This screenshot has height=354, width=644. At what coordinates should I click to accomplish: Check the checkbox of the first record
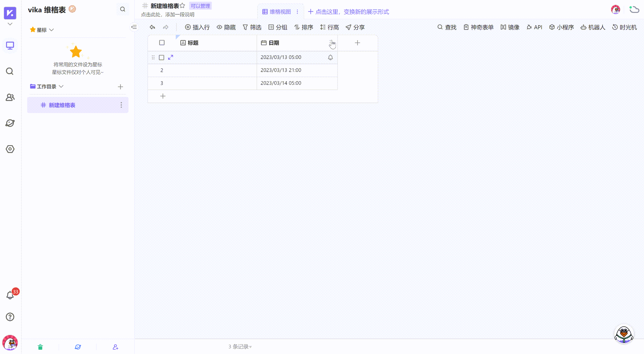pyautogui.click(x=162, y=57)
